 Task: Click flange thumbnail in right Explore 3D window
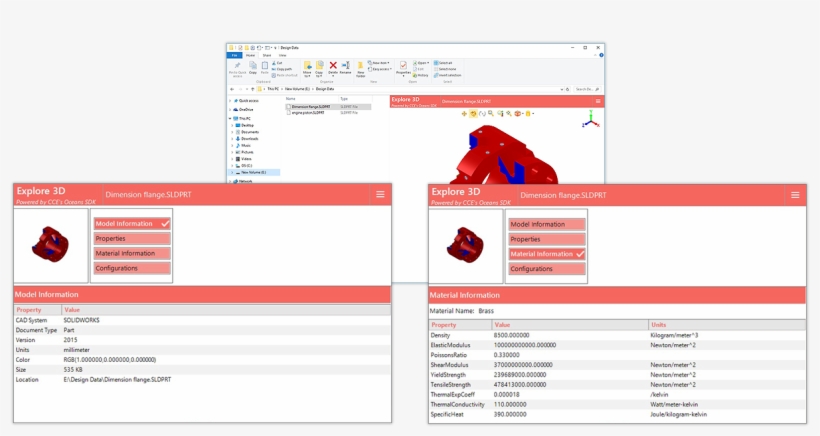point(465,245)
